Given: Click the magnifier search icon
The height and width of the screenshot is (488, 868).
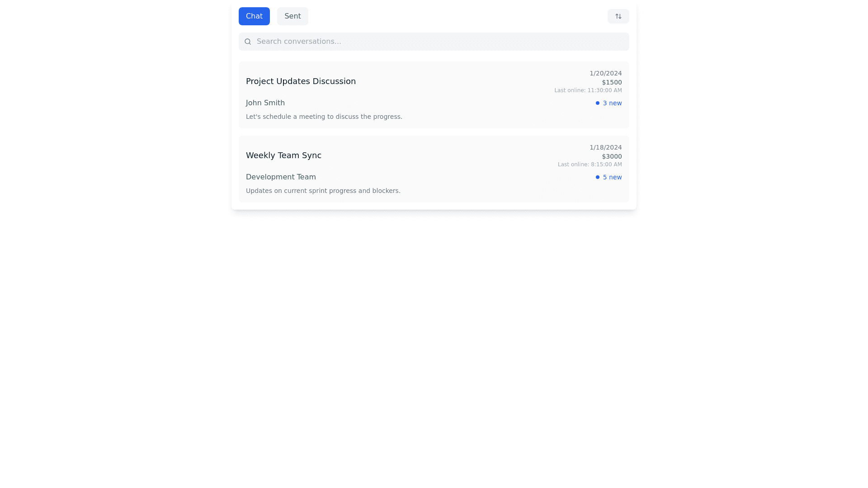Looking at the screenshot, I should [248, 42].
